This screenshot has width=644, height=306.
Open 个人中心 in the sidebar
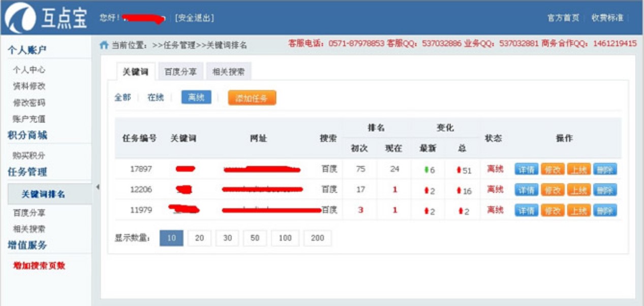click(29, 70)
